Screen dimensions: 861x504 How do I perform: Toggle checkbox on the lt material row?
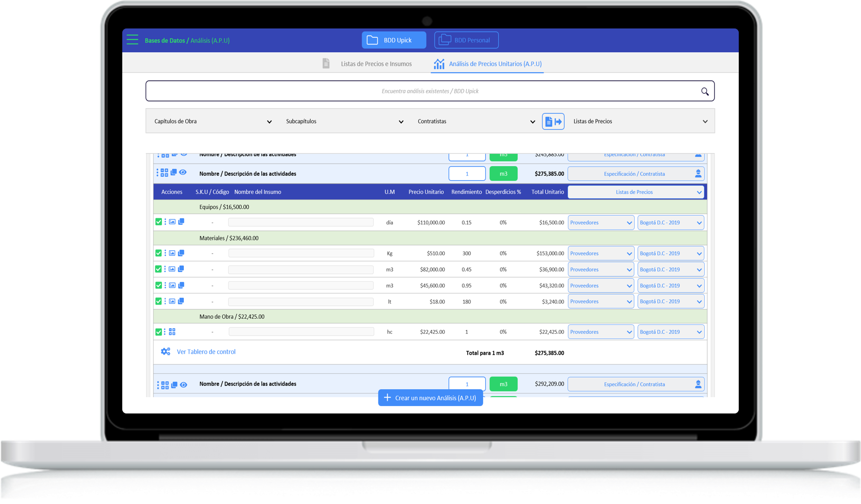[x=159, y=301]
